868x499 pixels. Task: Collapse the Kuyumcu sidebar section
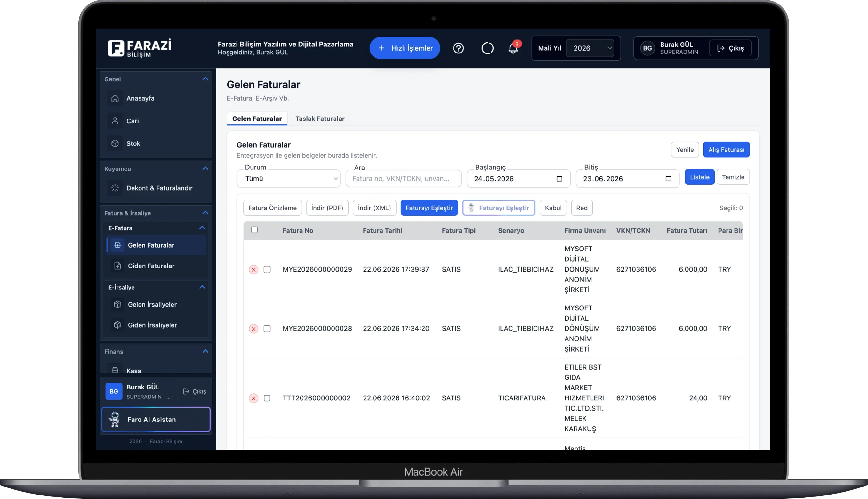[x=205, y=168]
